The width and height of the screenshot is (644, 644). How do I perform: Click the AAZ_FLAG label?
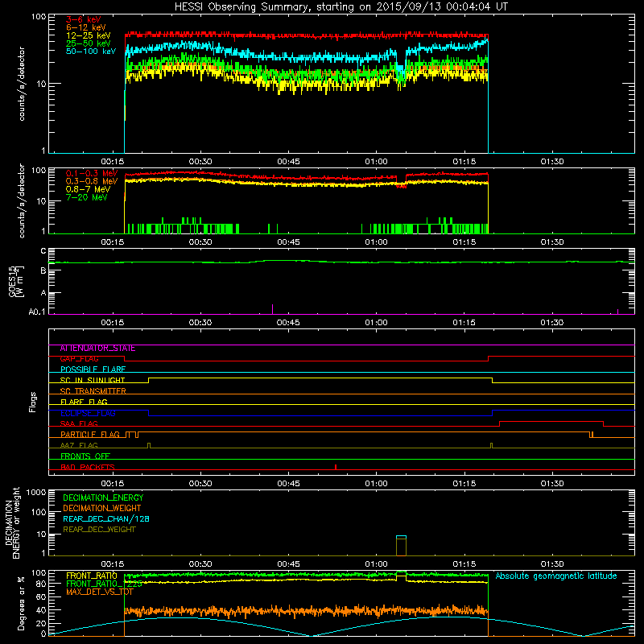tap(79, 446)
